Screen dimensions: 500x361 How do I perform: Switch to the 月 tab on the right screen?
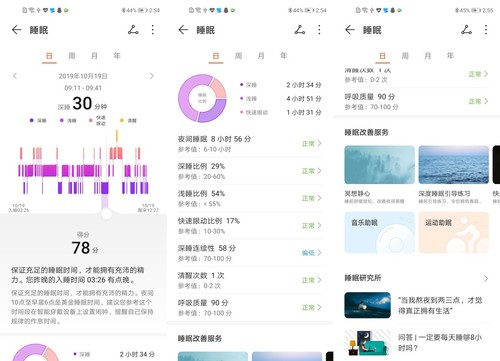point(428,56)
